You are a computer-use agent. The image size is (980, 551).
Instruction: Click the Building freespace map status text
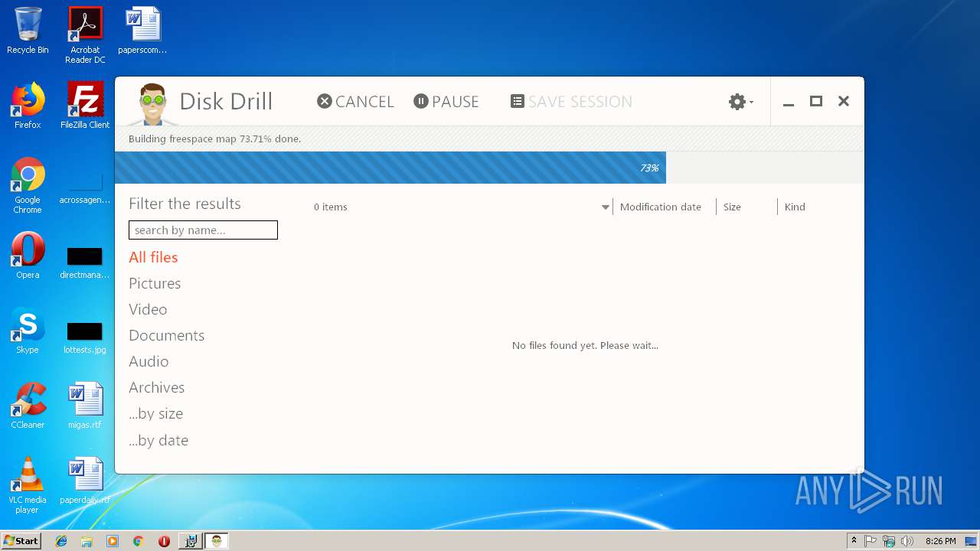(x=214, y=139)
